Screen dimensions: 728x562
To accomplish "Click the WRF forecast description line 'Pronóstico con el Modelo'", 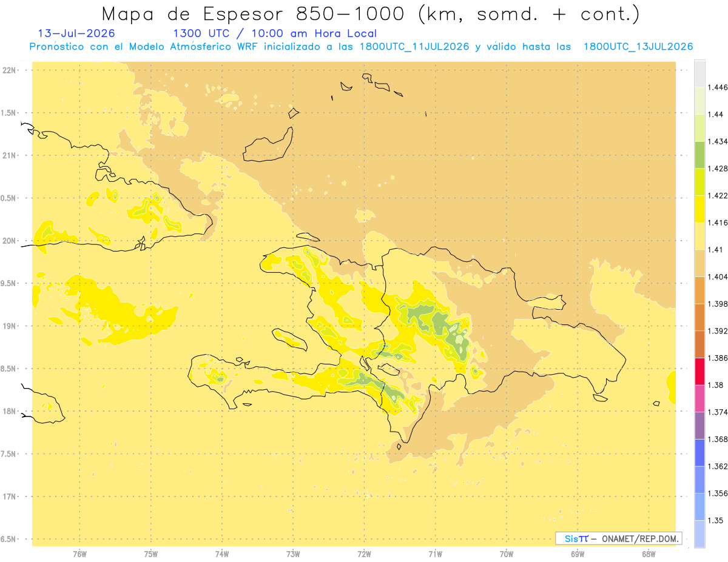I will click(361, 47).
